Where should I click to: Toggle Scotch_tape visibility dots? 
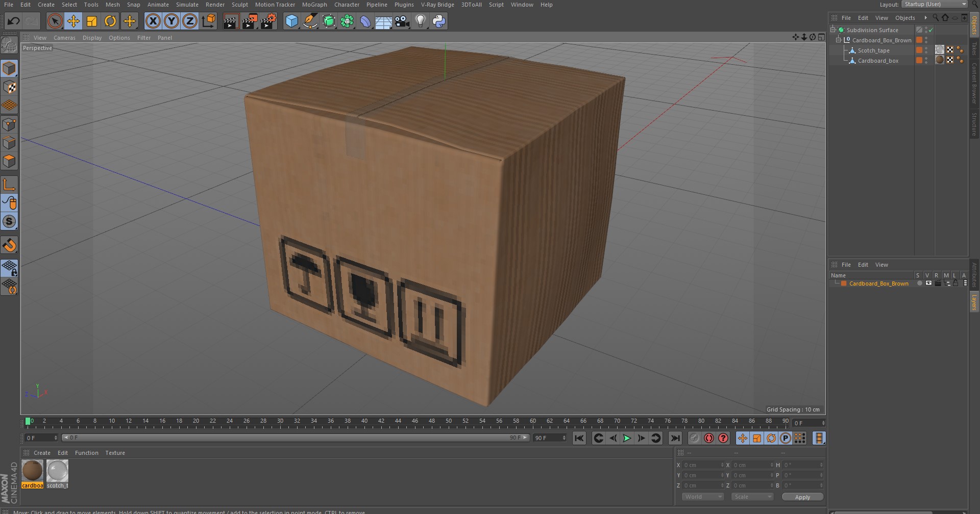(x=926, y=50)
